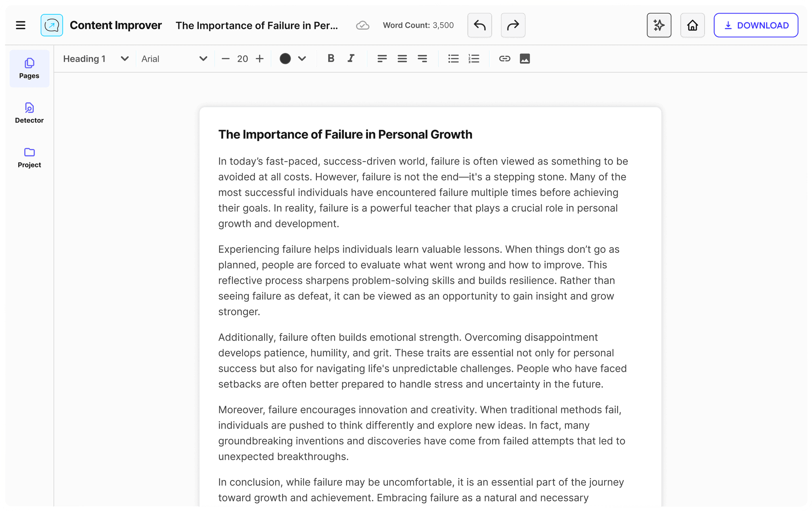Screen dimensions: 812x511
Task: Open the Project sidebar panel
Action: (29, 157)
